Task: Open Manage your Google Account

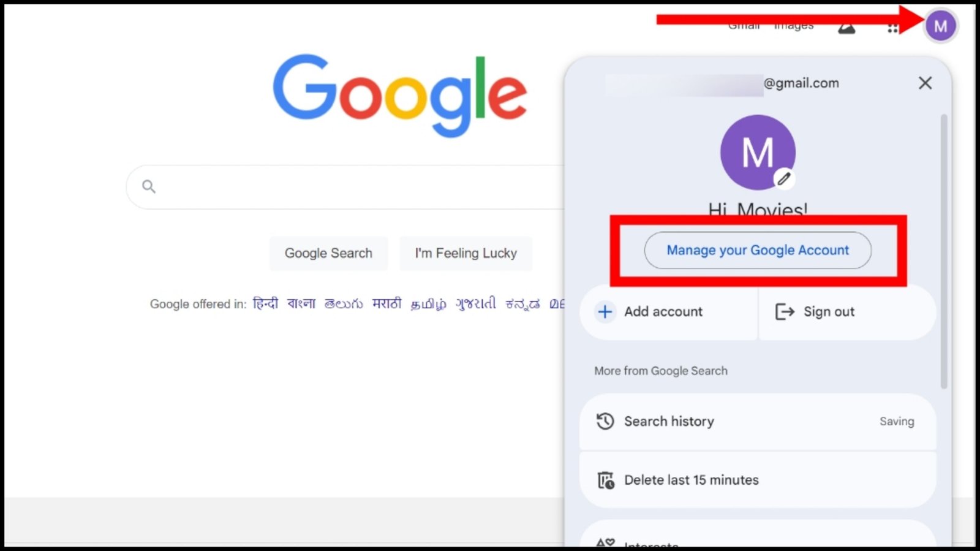Action: coord(758,250)
